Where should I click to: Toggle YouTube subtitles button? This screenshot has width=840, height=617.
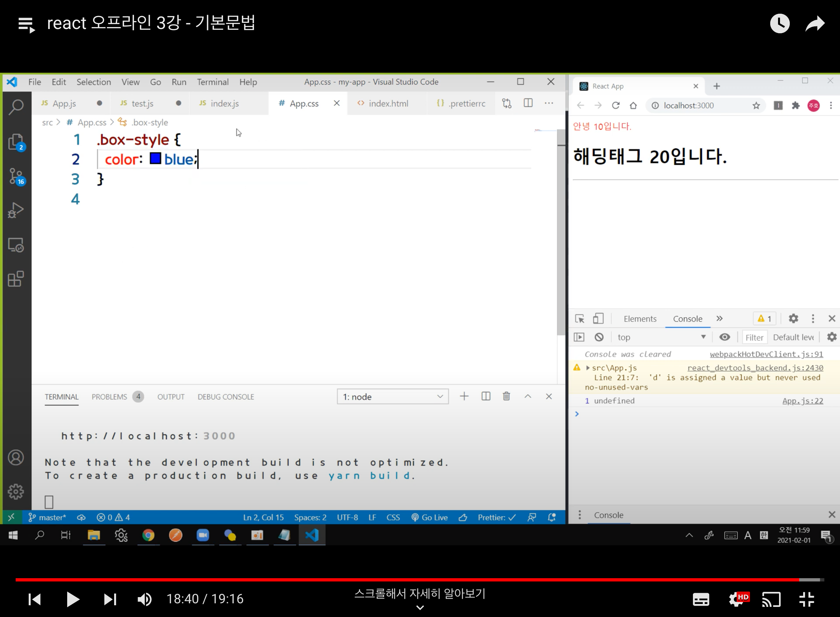coord(701,599)
